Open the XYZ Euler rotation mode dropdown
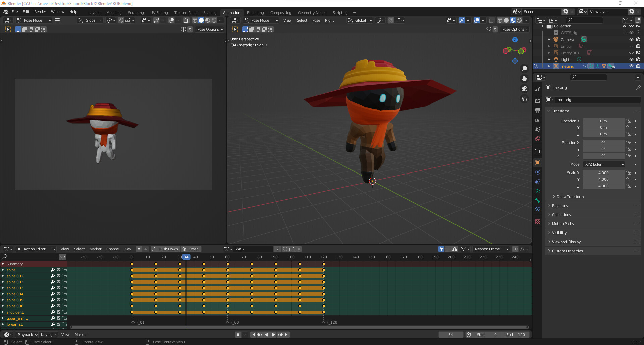The width and height of the screenshot is (644, 345). 604,164
